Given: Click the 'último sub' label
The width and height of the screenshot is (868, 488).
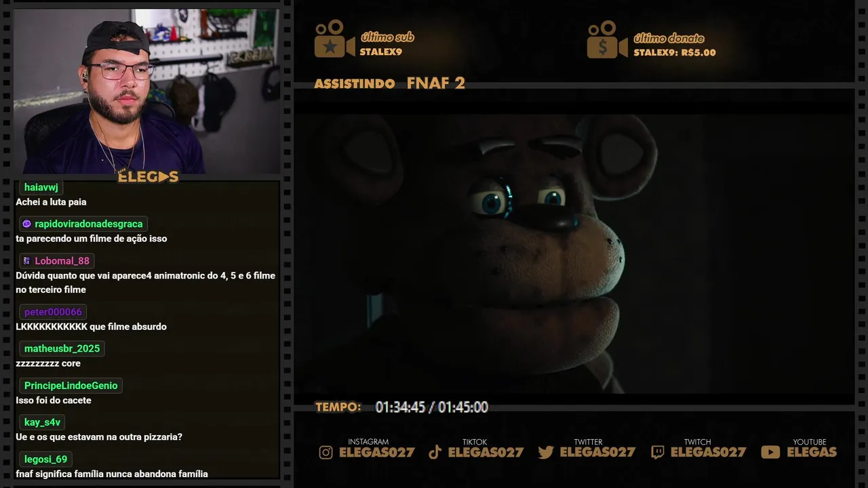Looking at the screenshot, I should coord(387,37).
